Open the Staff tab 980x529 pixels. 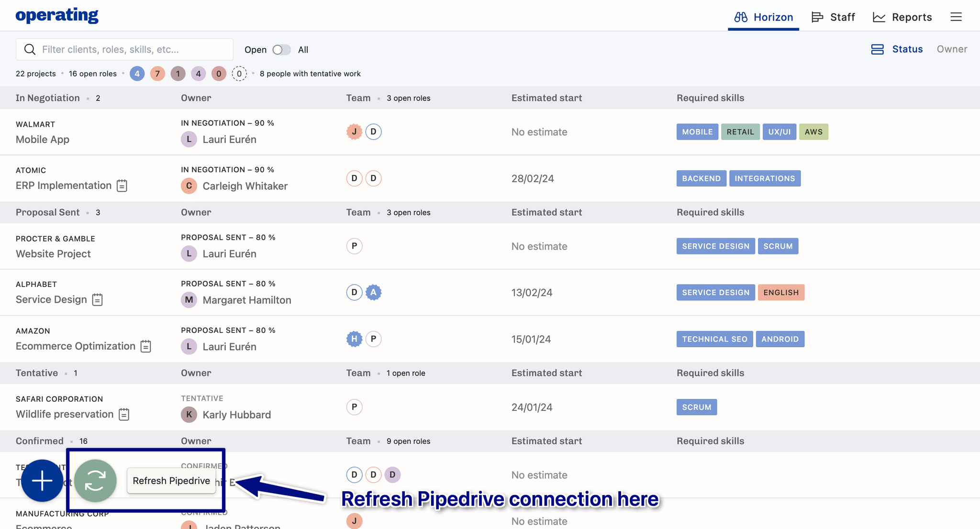tap(833, 17)
